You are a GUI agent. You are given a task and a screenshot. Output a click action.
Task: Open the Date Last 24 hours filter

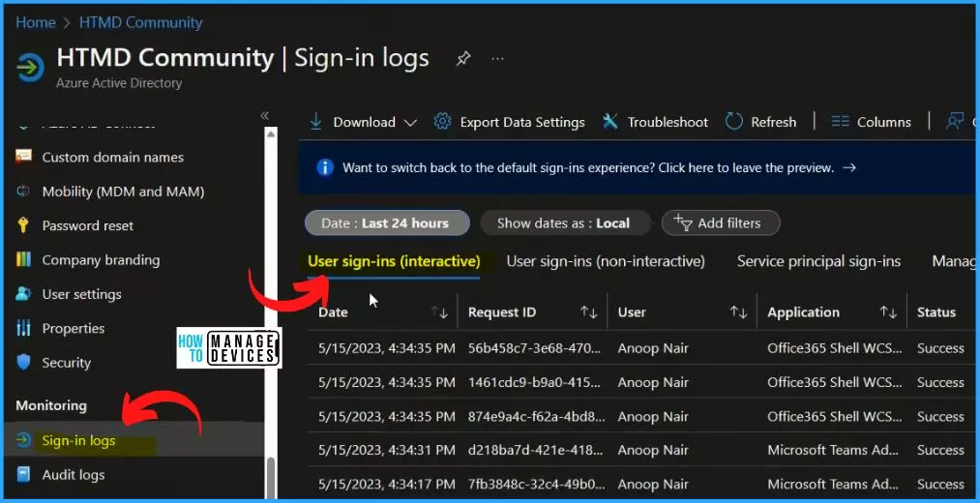387,223
